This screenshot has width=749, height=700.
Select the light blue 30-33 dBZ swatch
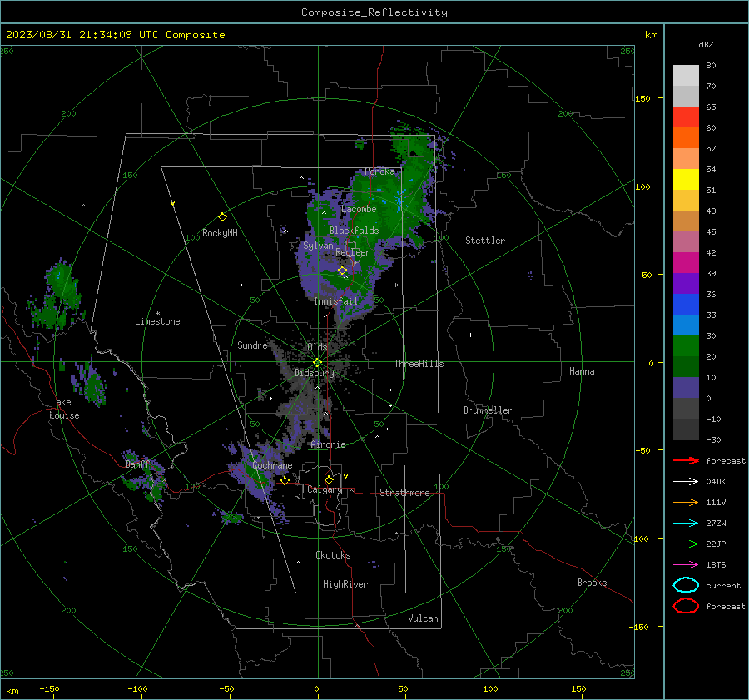[686, 325]
